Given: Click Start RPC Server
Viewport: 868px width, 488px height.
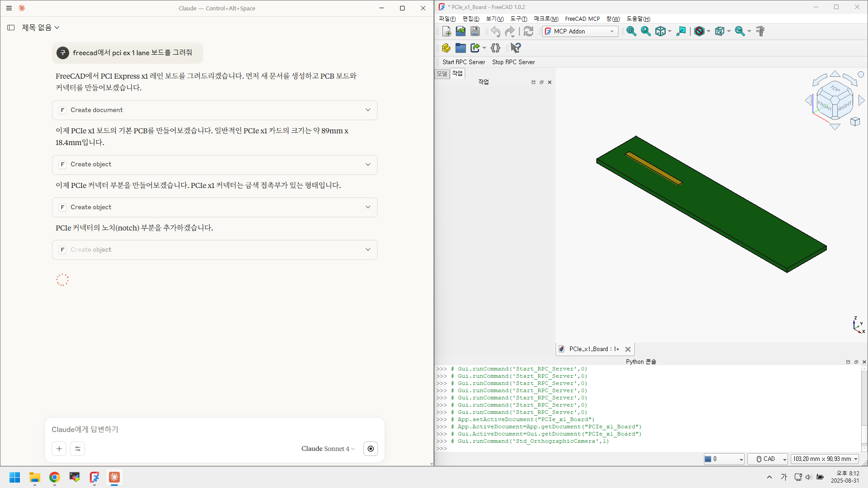Looking at the screenshot, I should click(x=463, y=62).
